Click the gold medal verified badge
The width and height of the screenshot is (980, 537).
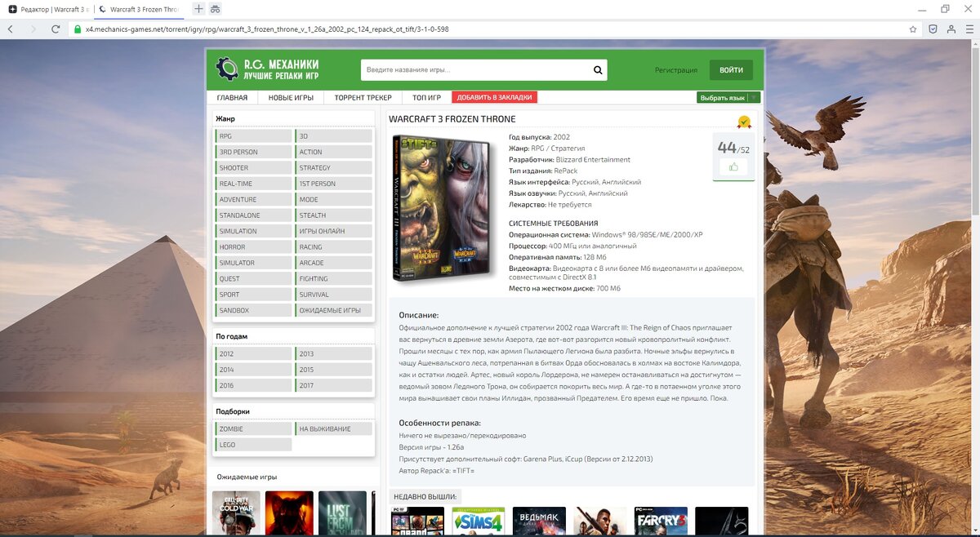pos(744,122)
